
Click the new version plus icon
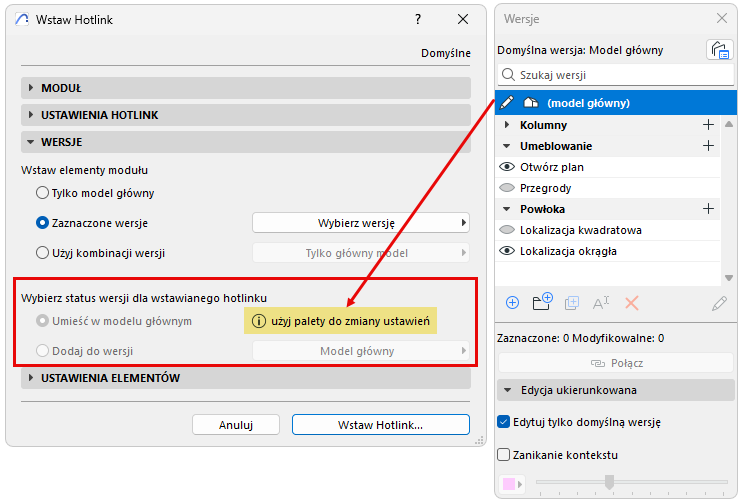click(512, 302)
